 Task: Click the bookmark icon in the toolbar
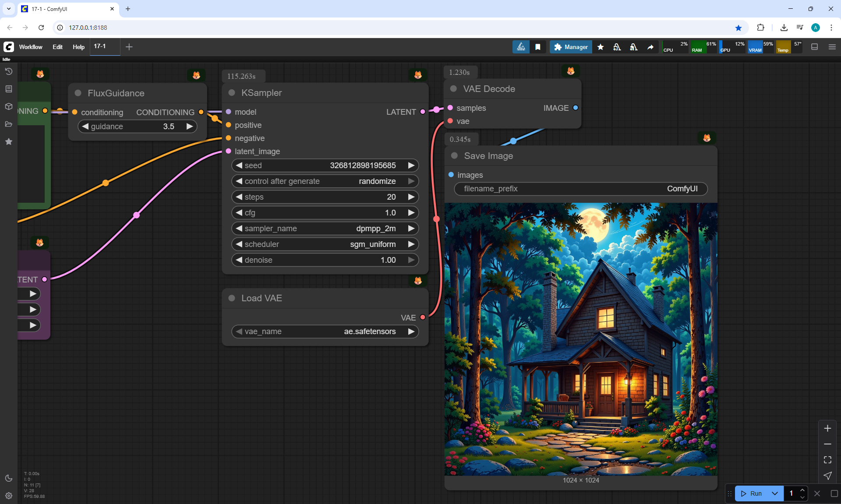pyautogui.click(x=538, y=47)
